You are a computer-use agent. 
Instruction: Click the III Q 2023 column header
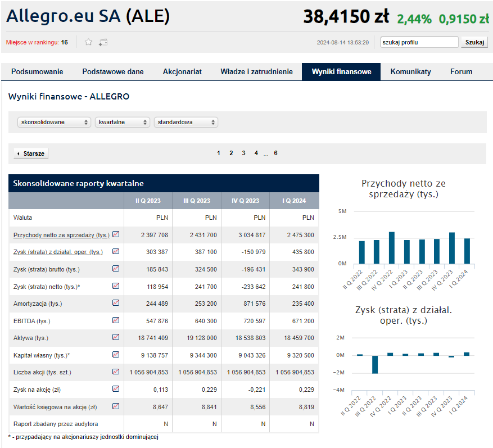[197, 201]
